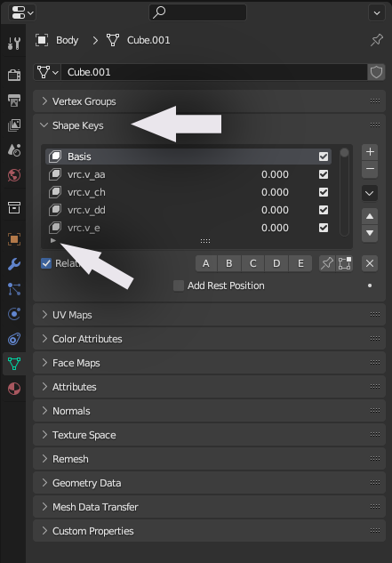The height and width of the screenshot is (563, 392).
Task: Expand the Mesh Data Transfer panel
Action: click(x=44, y=507)
